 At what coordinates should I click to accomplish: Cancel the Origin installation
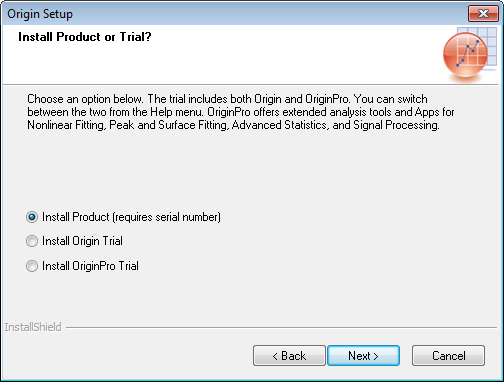coord(448,356)
